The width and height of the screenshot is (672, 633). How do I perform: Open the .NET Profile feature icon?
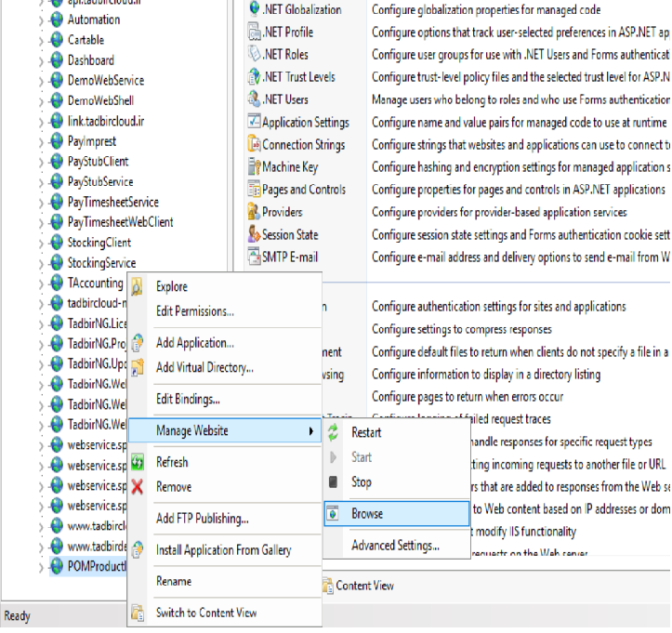tap(255, 32)
